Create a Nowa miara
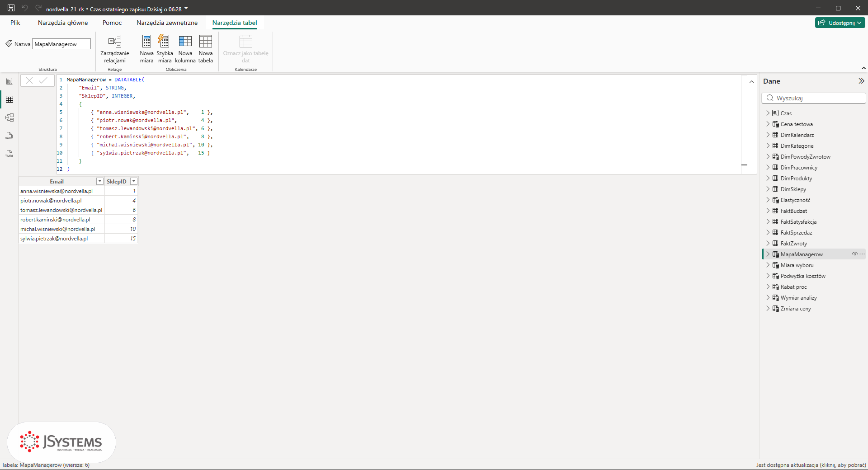The height and width of the screenshot is (470, 868). click(x=146, y=49)
